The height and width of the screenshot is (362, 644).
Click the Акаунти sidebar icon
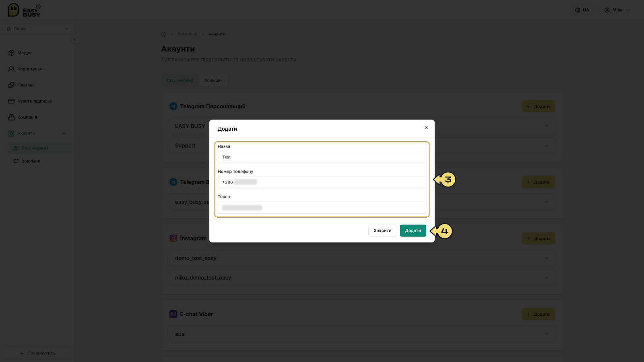11,133
